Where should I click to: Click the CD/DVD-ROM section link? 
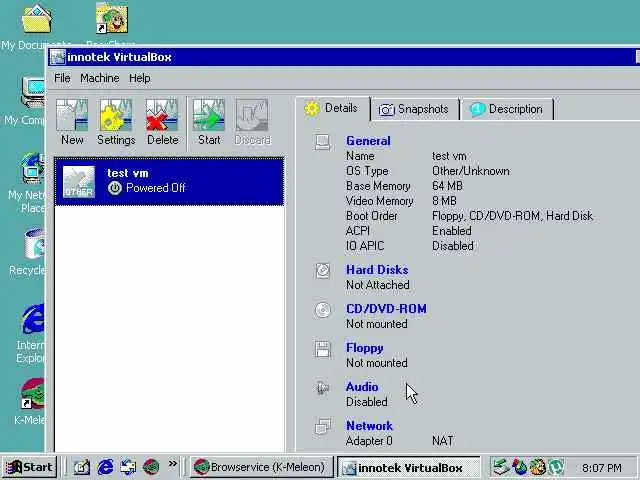point(386,309)
